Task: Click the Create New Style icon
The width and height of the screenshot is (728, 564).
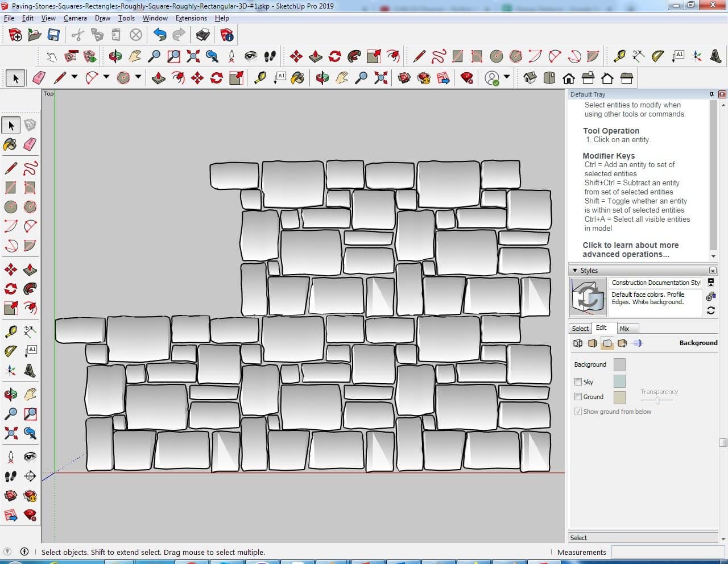Action: click(710, 296)
